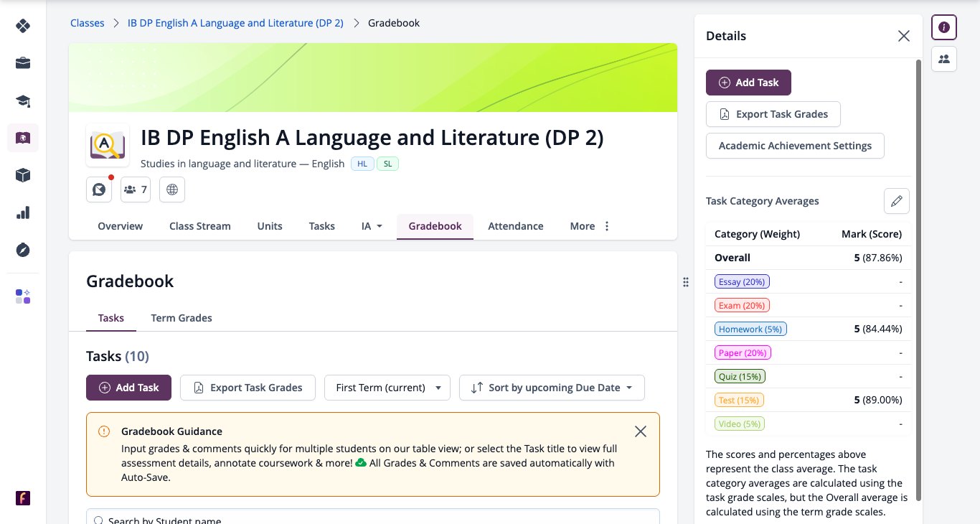The height and width of the screenshot is (524, 980).
Task: Click the pencil icon beside Task Category Averages
Action: [x=896, y=201]
